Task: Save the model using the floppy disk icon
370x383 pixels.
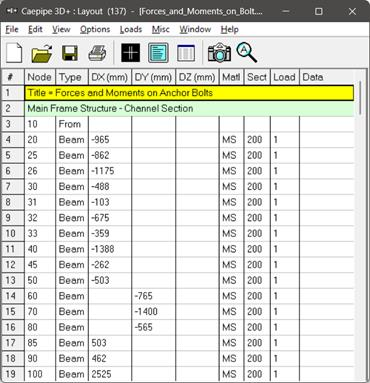Action: (x=70, y=53)
